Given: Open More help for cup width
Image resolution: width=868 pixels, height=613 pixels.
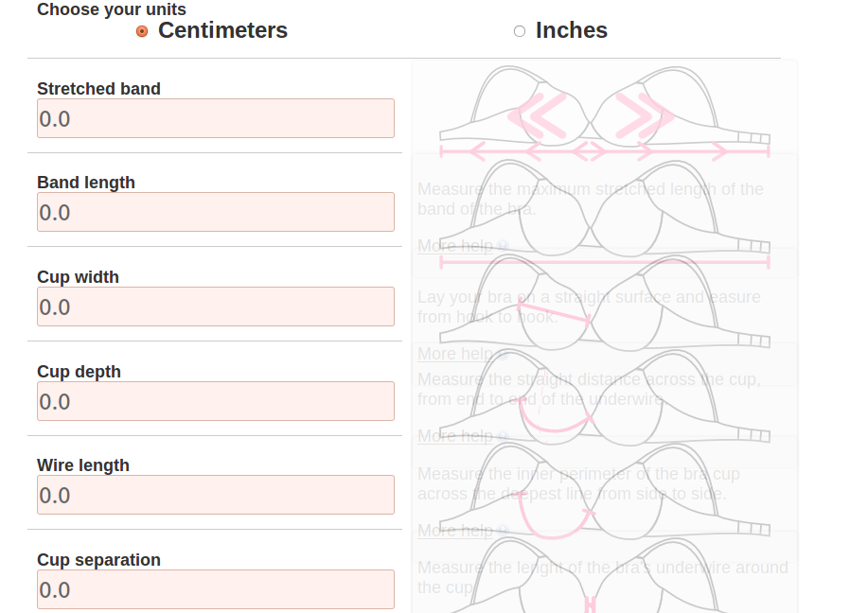Looking at the screenshot, I should click(x=455, y=436).
